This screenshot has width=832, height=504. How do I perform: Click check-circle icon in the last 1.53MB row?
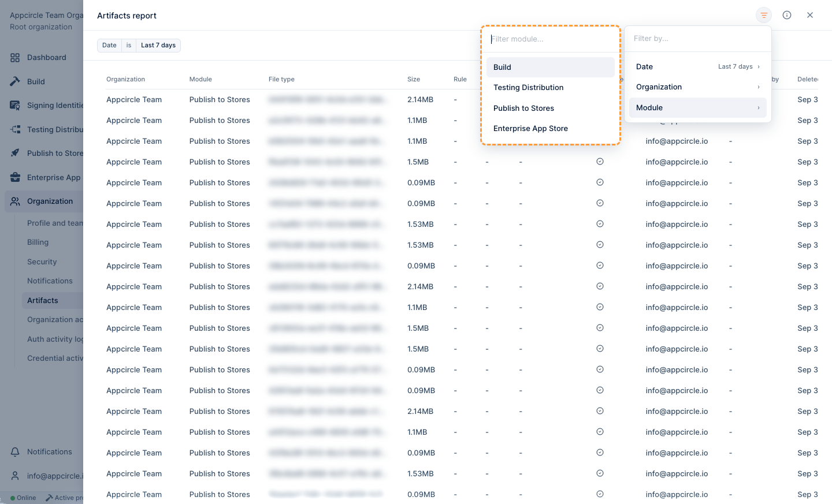click(x=600, y=473)
